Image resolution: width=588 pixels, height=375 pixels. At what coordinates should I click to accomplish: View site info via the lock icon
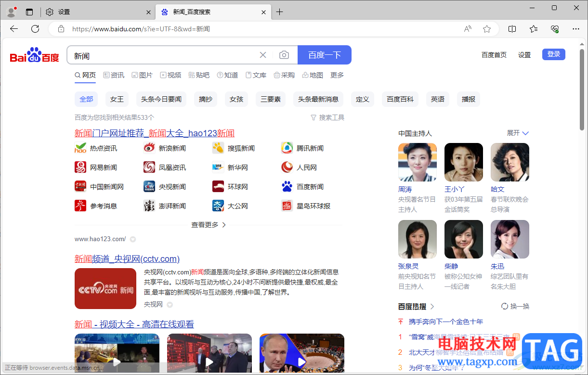coord(61,29)
